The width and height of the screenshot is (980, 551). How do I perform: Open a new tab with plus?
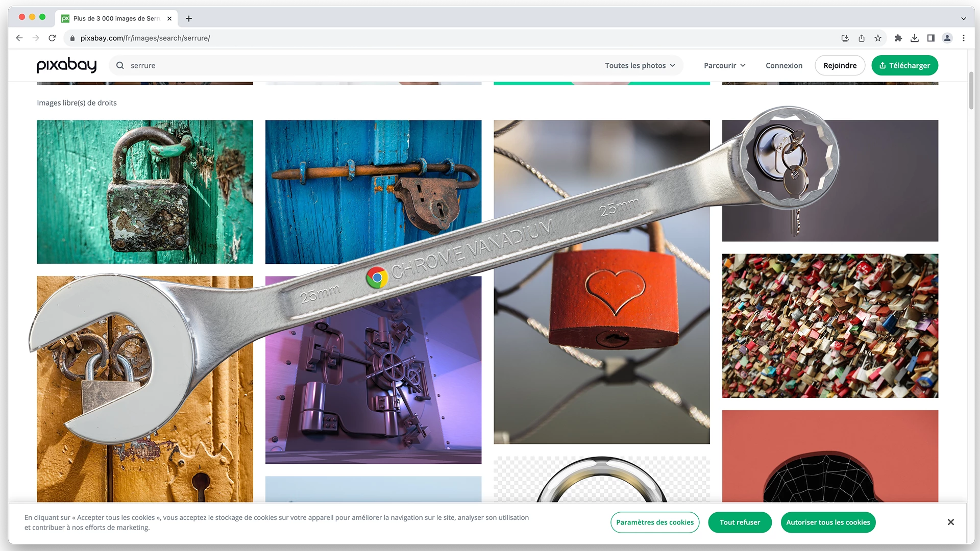click(x=189, y=18)
